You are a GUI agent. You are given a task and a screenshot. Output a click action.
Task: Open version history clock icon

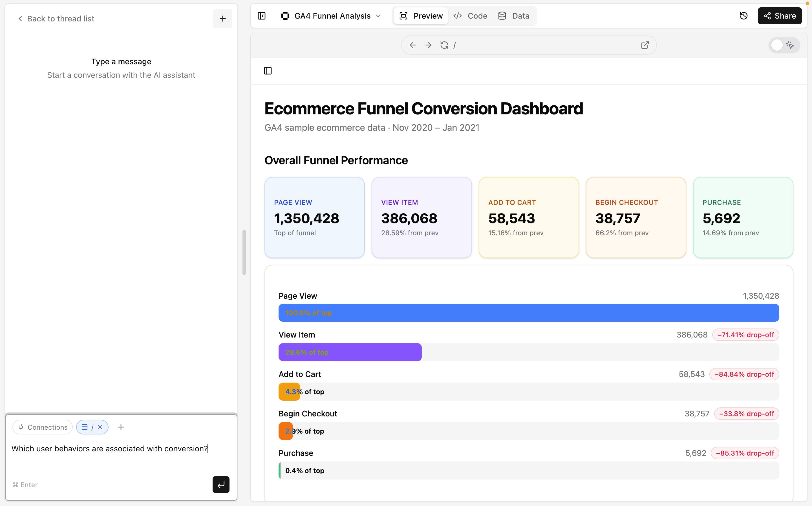(743, 16)
